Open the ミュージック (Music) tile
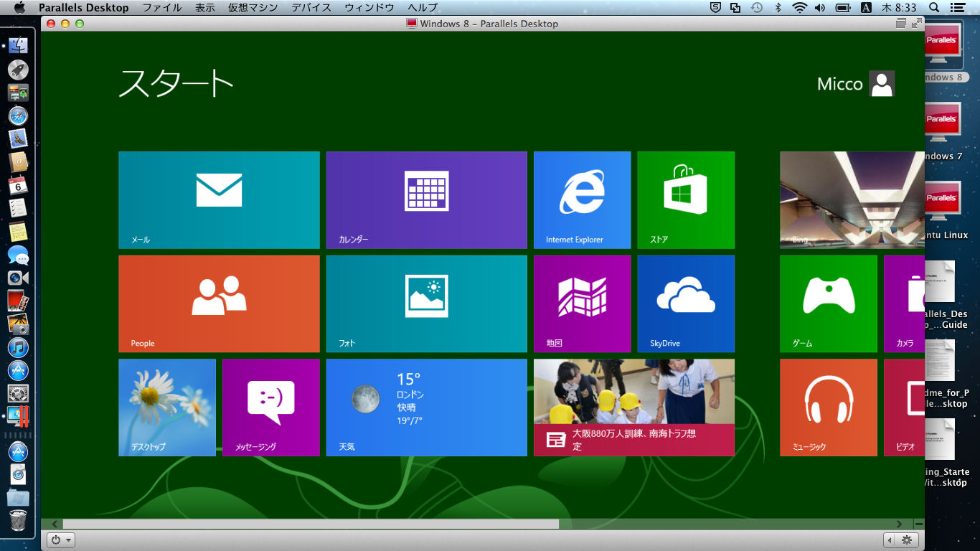Screen dimensions: 980x551 pos(829,408)
